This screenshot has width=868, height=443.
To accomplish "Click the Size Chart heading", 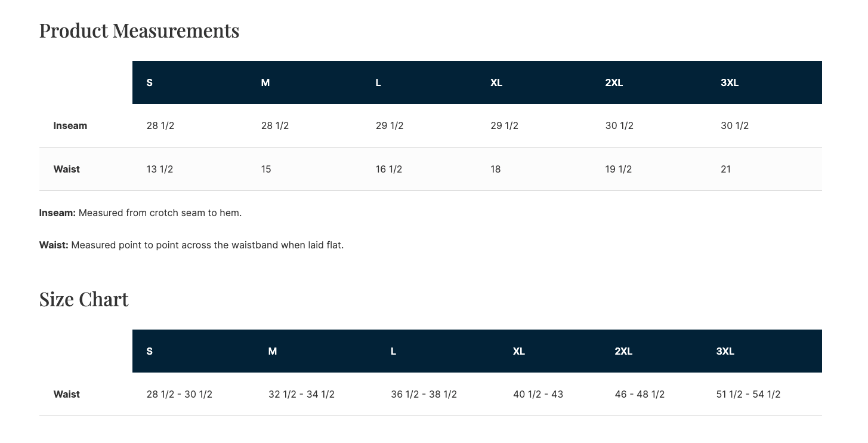I will point(84,299).
